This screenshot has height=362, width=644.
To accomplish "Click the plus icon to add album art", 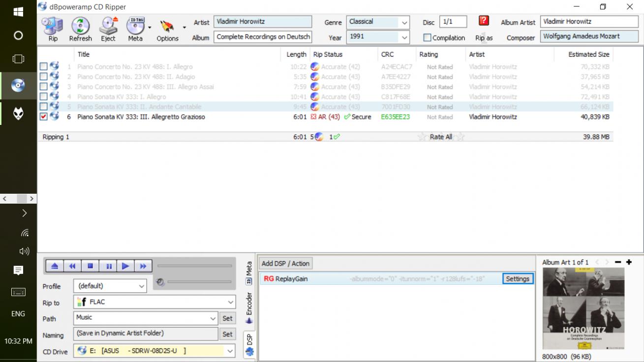I will point(629,262).
